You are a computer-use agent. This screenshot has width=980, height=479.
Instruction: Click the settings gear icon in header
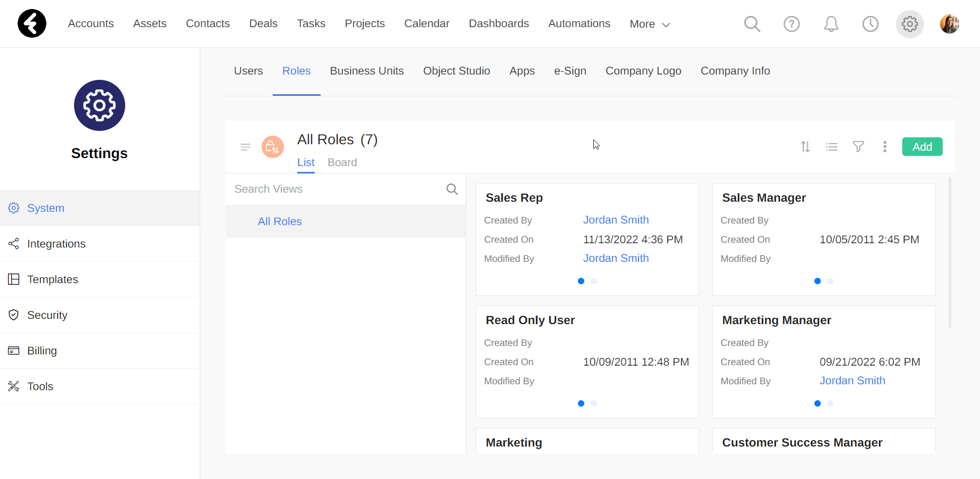pos(910,24)
